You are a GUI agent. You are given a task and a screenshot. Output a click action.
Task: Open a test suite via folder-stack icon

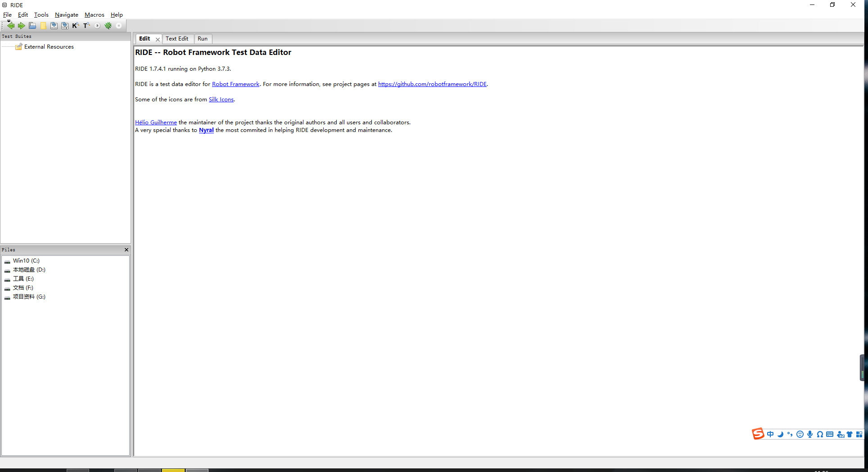(32, 26)
